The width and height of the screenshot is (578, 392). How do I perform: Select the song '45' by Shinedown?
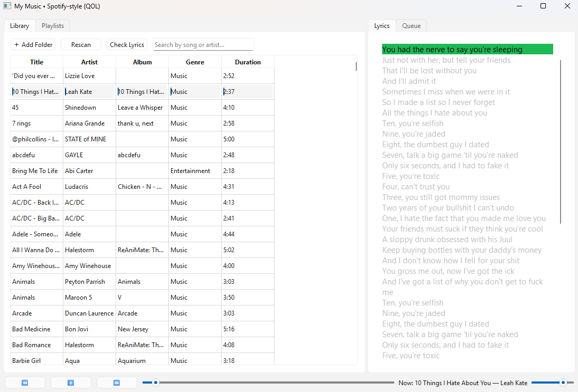coord(143,108)
